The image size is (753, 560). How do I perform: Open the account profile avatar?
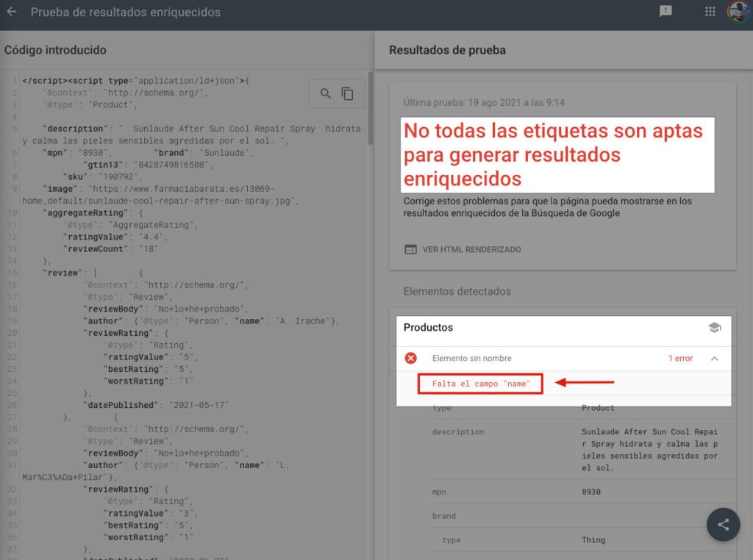point(739,12)
